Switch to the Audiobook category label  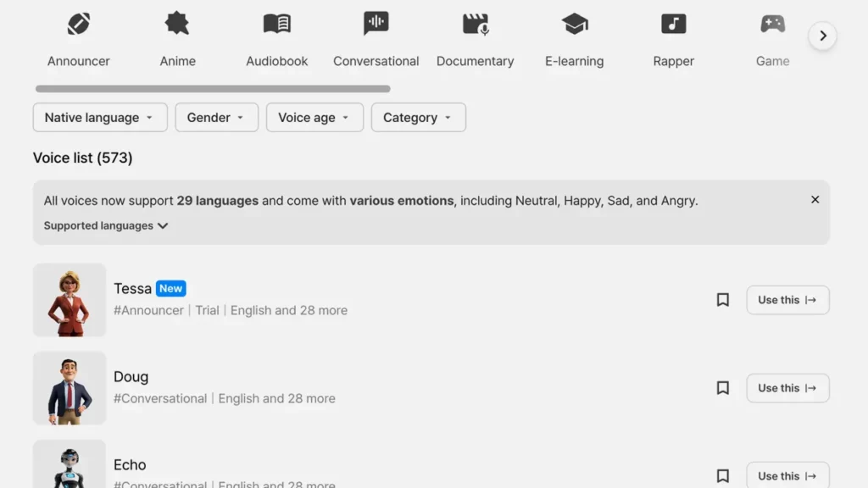coord(277,61)
